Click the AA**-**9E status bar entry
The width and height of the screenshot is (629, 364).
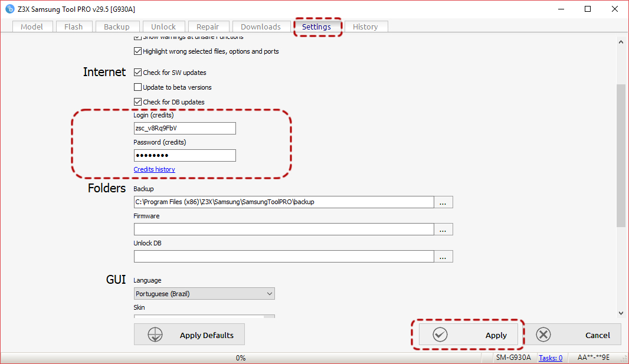[x=594, y=358]
